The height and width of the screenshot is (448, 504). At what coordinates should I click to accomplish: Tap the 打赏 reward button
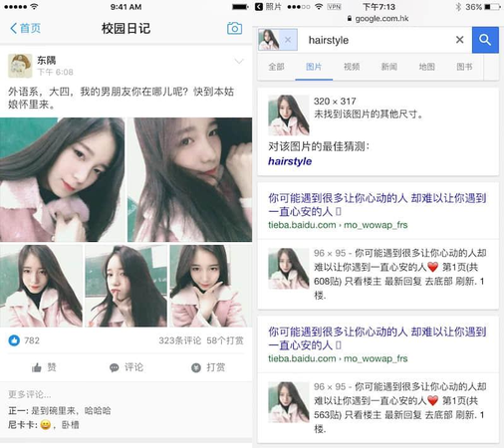click(x=208, y=367)
